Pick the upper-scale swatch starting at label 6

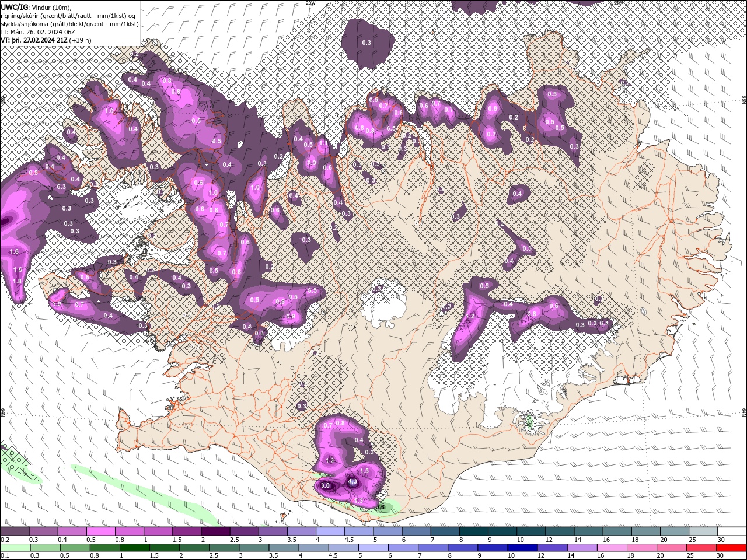click(x=416, y=531)
